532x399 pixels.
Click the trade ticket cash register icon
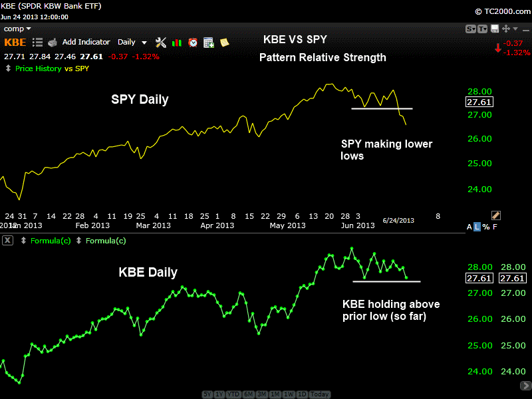(x=53, y=43)
